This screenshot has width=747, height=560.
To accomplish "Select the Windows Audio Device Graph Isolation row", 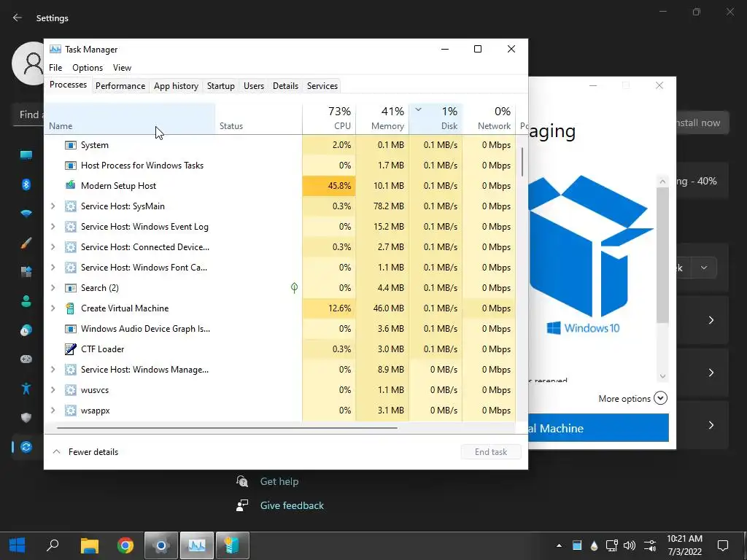I will coord(280,329).
